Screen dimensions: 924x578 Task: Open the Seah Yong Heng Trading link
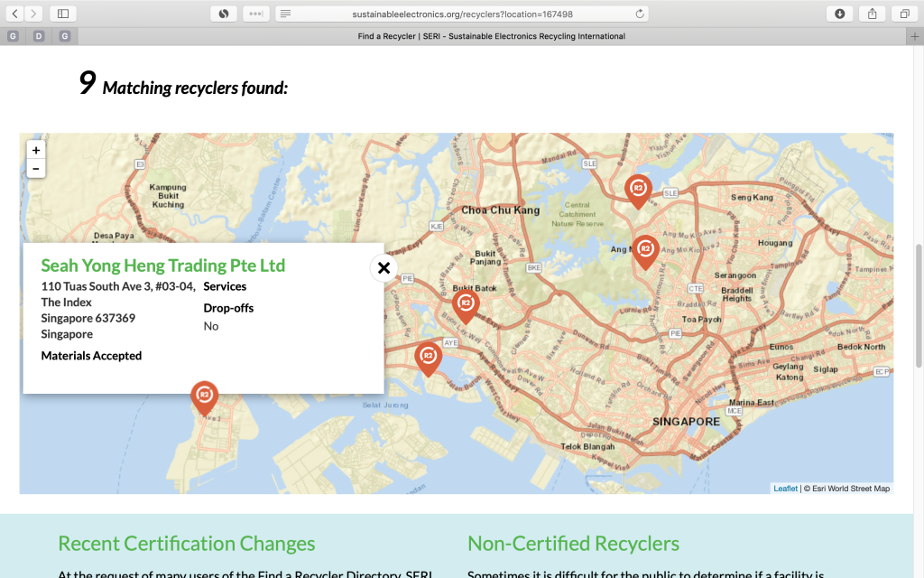point(162,266)
